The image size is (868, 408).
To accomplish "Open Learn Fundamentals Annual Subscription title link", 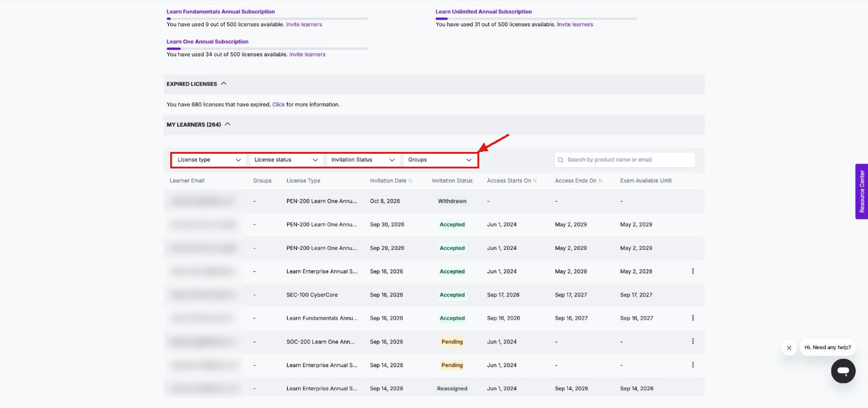I will point(221,12).
